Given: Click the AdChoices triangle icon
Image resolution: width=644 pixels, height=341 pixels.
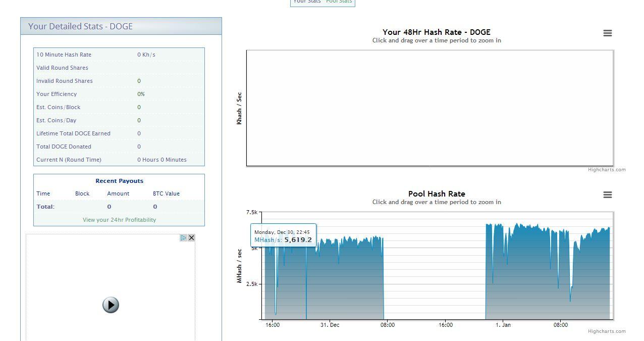Looking at the screenshot, I should pyautogui.click(x=184, y=237).
